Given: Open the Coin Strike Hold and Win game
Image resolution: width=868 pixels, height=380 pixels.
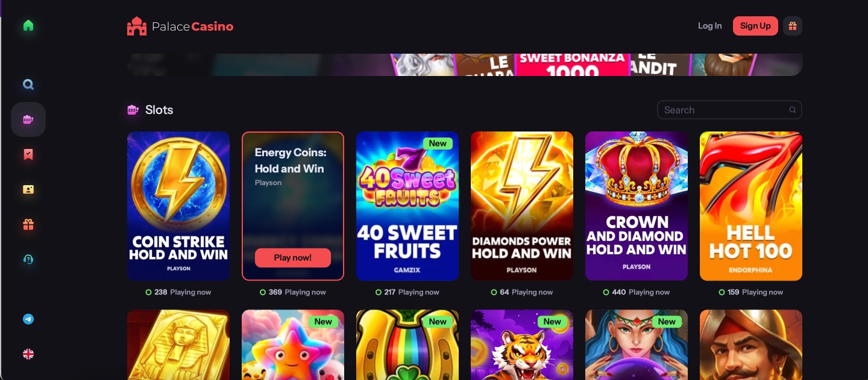Looking at the screenshot, I should click(178, 206).
